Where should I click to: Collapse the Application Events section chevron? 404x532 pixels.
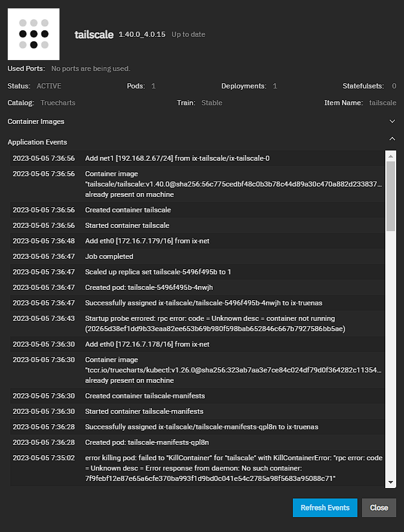392,139
